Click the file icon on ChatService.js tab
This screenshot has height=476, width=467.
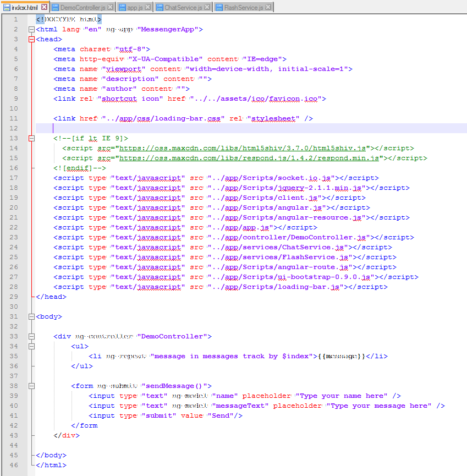[x=160, y=7]
